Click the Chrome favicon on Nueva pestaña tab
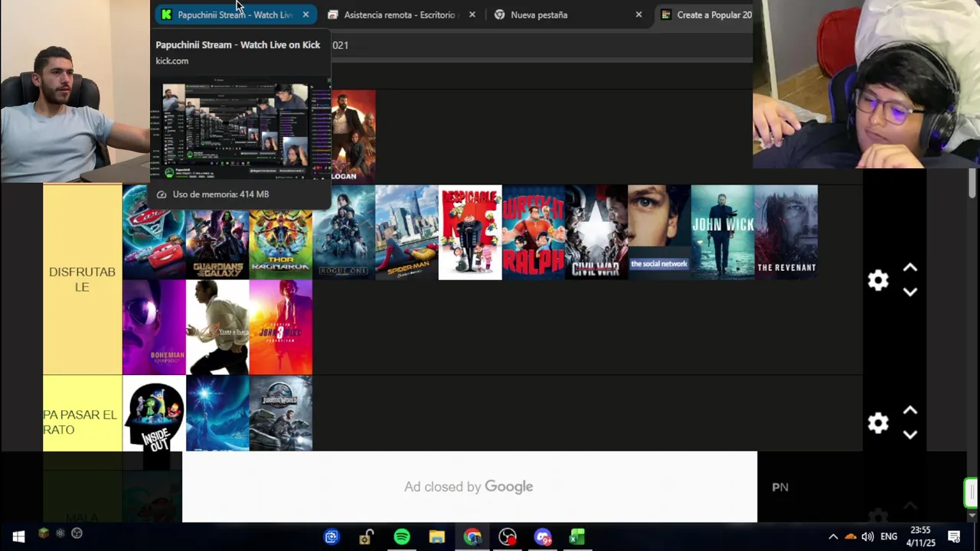This screenshot has width=980, height=551. pos(499,15)
